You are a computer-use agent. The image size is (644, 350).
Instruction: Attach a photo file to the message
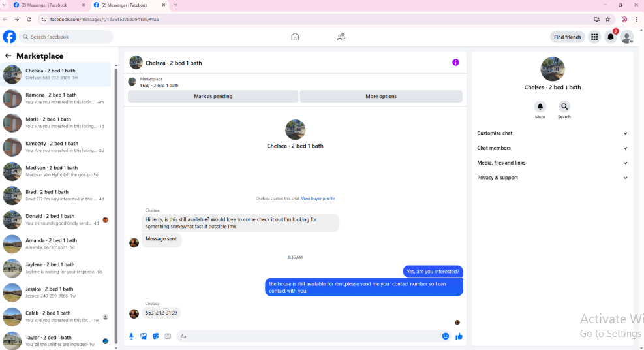[x=144, y=336]
